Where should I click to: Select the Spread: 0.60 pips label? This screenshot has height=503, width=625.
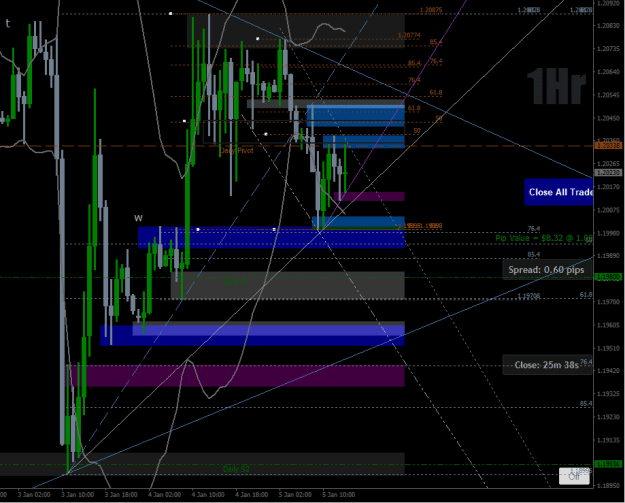click(x=546, y=270)
